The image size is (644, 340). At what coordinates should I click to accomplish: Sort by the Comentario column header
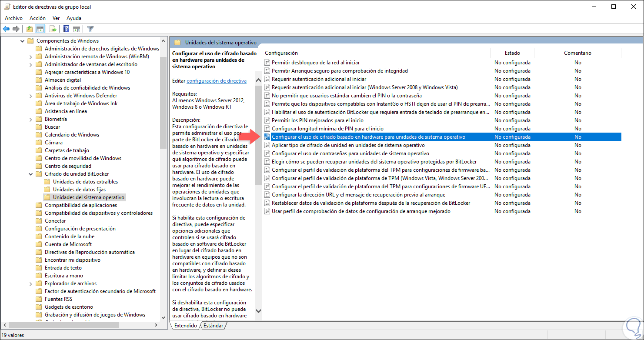(577, 53)
